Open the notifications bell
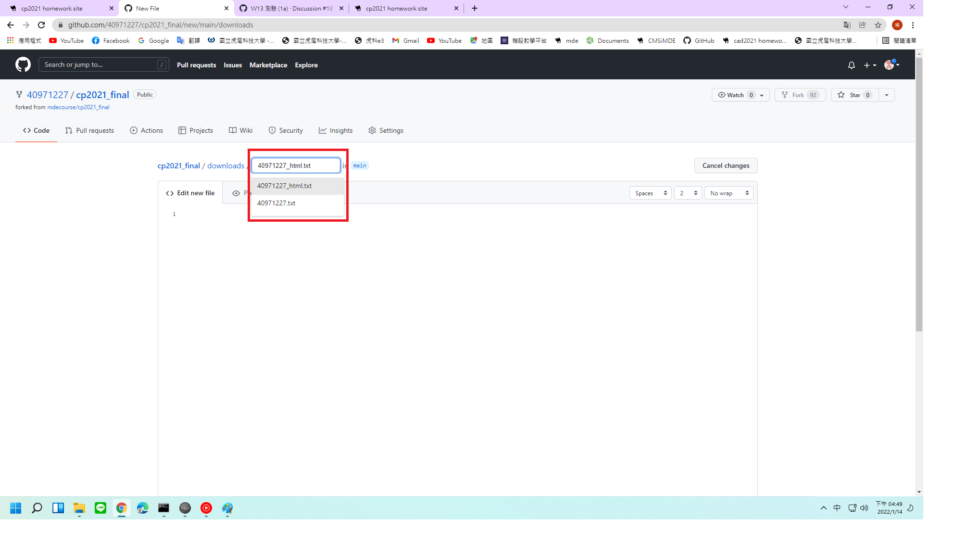The image size is (980, 556). pyautogui.click(x=851, y=65)
